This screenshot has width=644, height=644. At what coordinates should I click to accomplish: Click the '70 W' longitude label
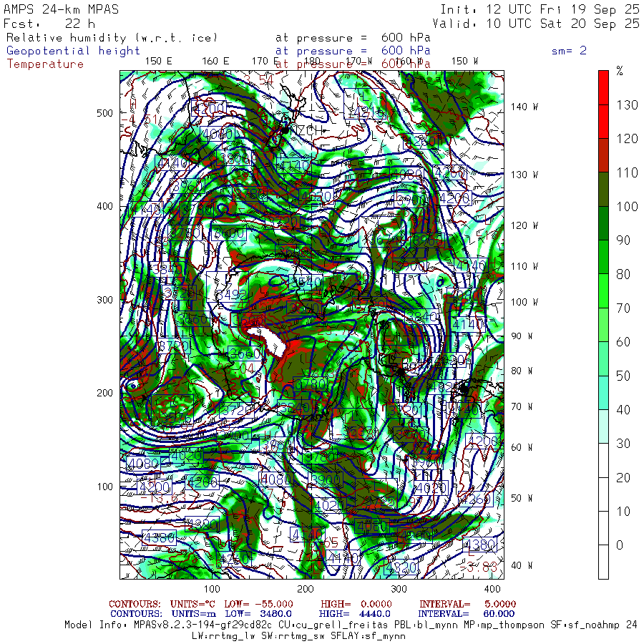click(x=522, y=406)
